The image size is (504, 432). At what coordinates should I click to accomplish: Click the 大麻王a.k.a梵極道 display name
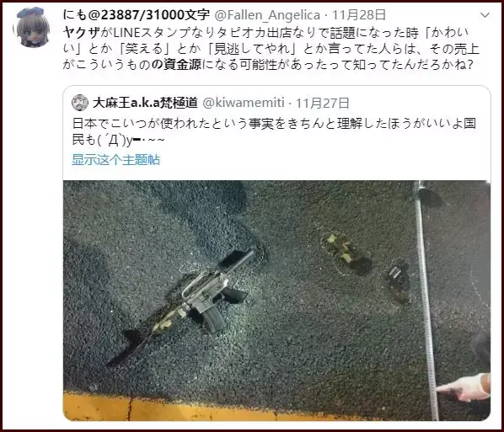[145, 103]
